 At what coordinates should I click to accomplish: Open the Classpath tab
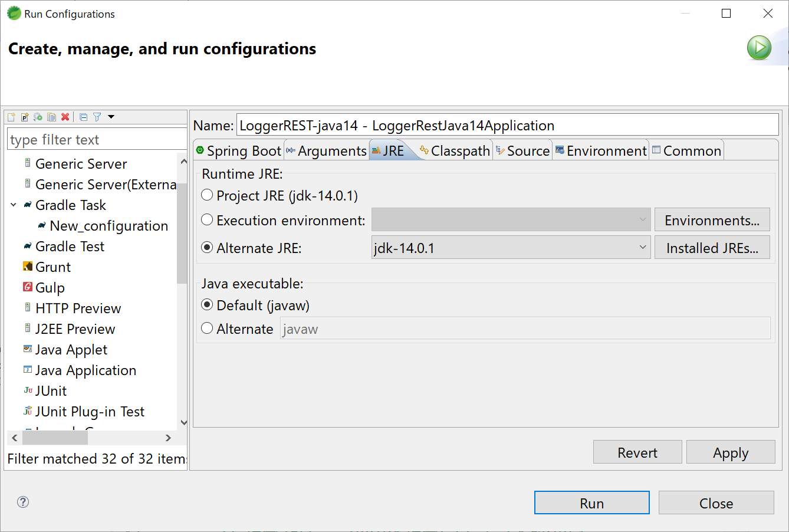pyautogui.click(x=455, y=151)
